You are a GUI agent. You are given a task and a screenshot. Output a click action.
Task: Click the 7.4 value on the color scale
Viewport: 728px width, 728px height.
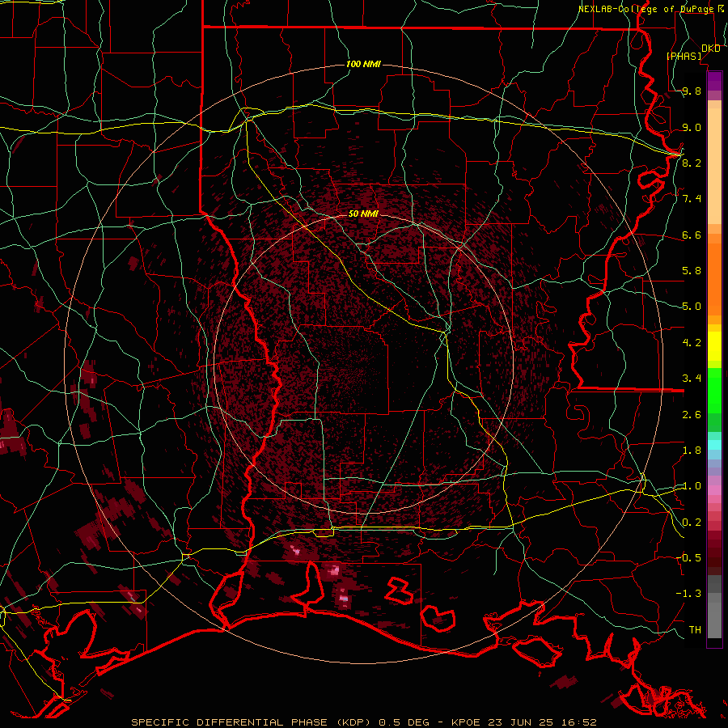point(692,199)
